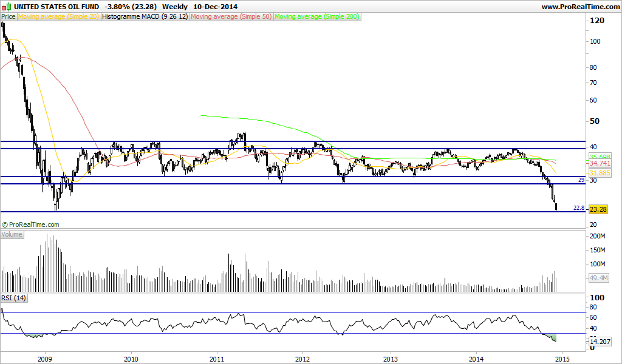Click the Weekly timeframe label
Screen dimensions: 622x364
click(x=175, y=7)
